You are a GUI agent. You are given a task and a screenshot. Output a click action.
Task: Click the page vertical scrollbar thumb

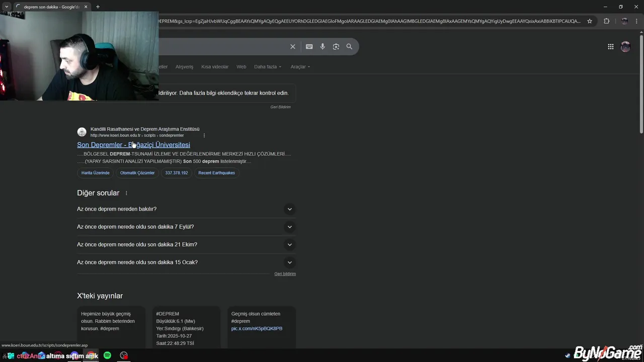click(641, 85)
